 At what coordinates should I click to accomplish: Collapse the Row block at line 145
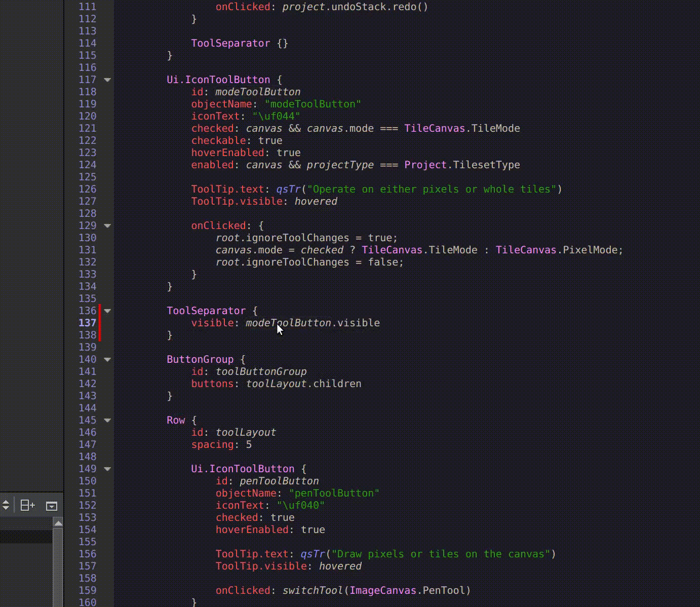pos(107,420)
